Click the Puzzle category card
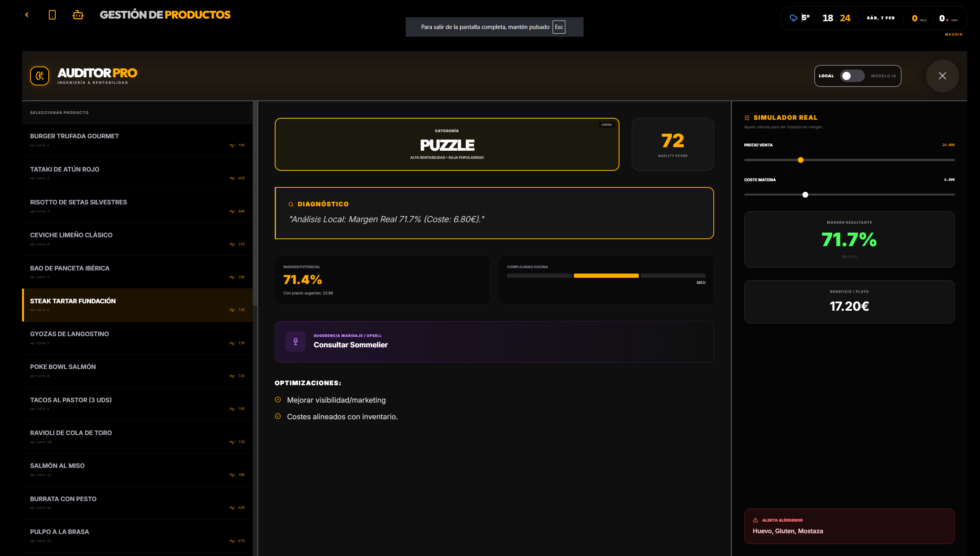 tap(447, 144)
